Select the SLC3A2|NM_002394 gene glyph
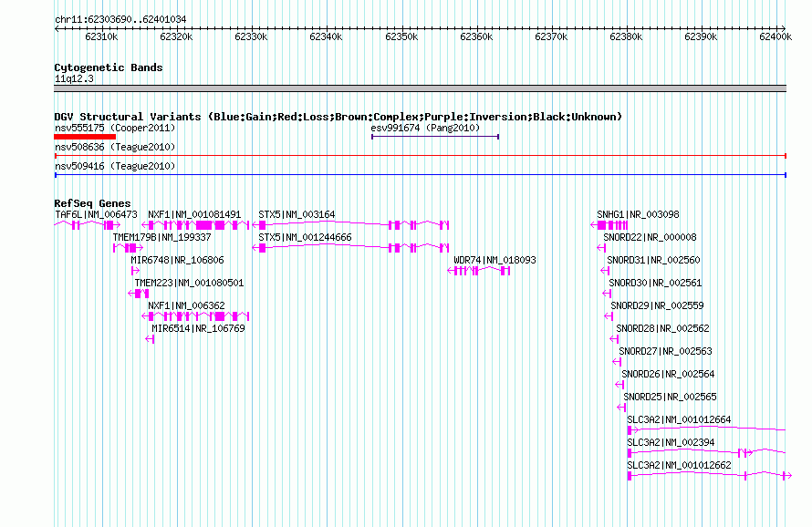 [x=706, y=452]
